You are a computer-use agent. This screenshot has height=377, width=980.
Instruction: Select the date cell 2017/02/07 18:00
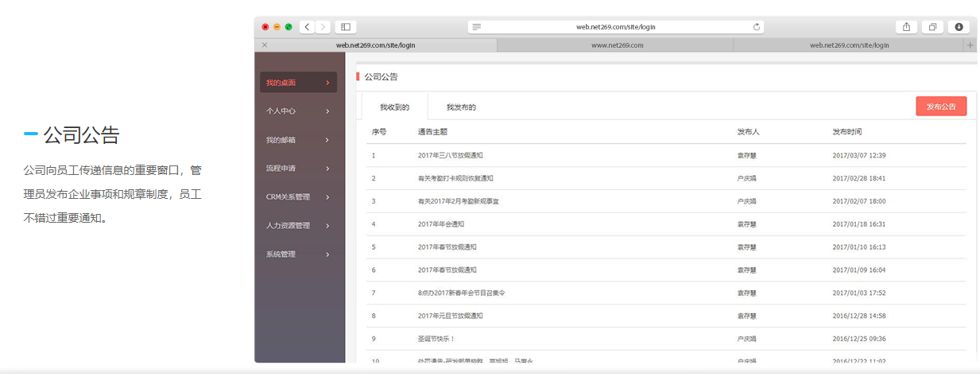pyautogui.click(x=859, y=201)
